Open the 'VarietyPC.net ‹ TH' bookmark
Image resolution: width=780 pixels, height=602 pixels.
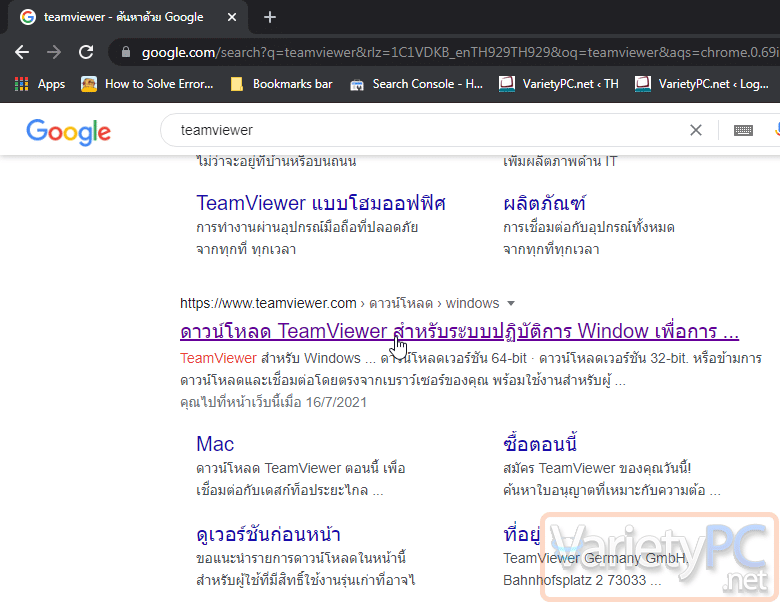coord(559,84)
